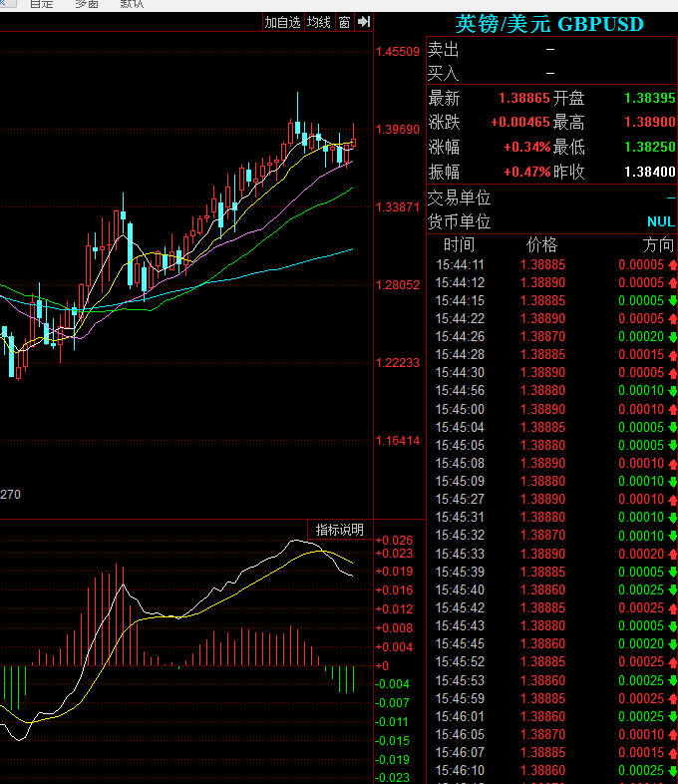This screenshot has width=678, height=784.
Task: Toggle the 均线 moving average lines
Action: point(319,22)
